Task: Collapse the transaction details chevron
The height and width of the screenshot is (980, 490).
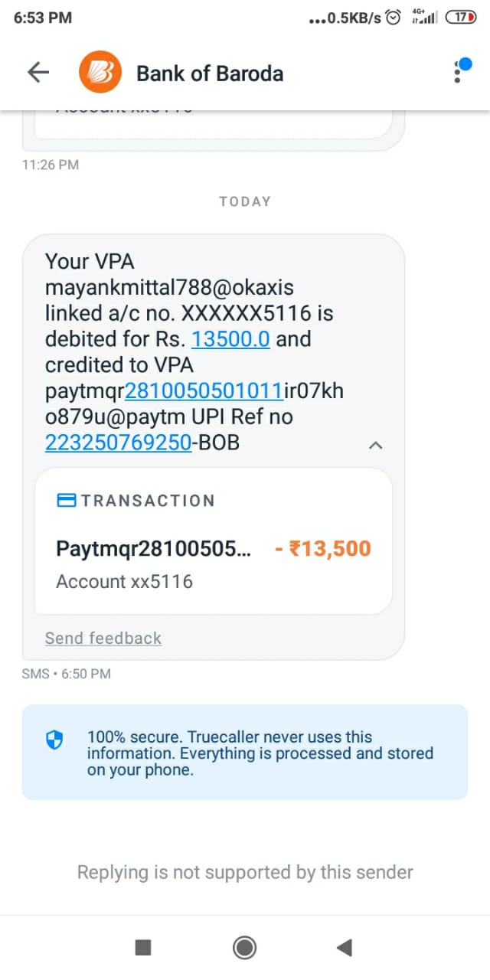Action: (375, 445)
